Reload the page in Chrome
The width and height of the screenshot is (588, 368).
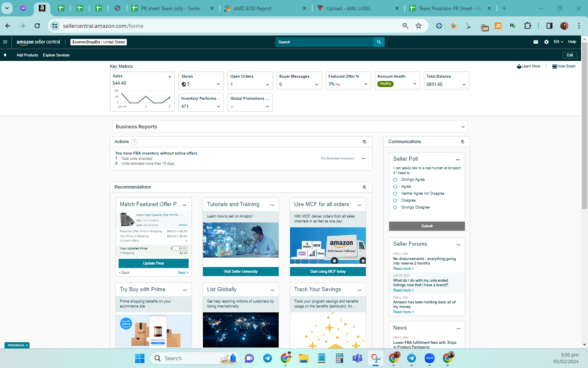click(37, 26)
